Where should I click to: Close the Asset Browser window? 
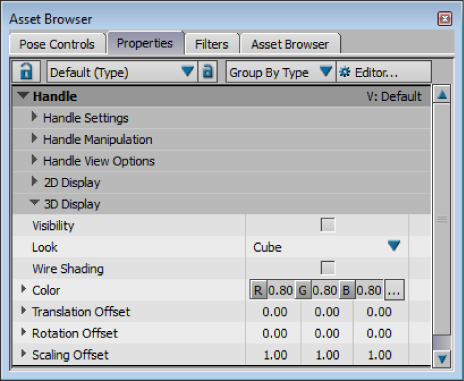pos(445,19)
